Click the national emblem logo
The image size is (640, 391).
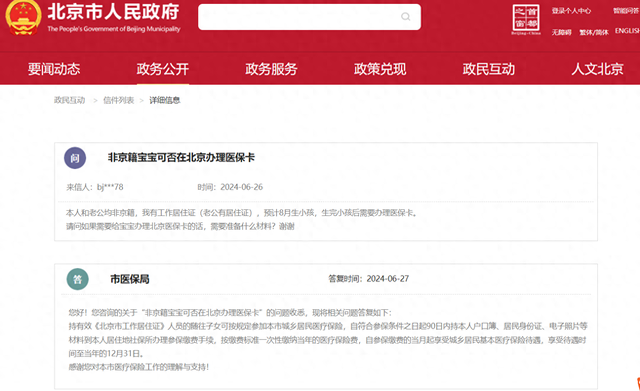[x=23, y=17]
